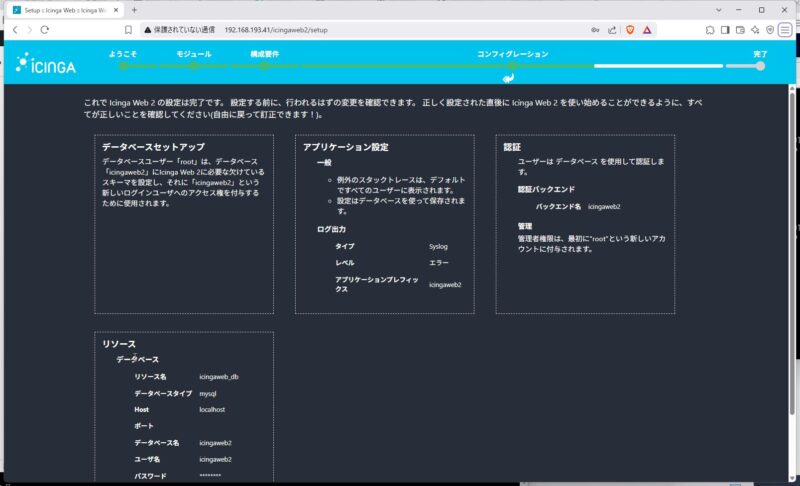This screenshot has width=800, height=486.
Task: Click the ポート label
Action: pos(144,426)
